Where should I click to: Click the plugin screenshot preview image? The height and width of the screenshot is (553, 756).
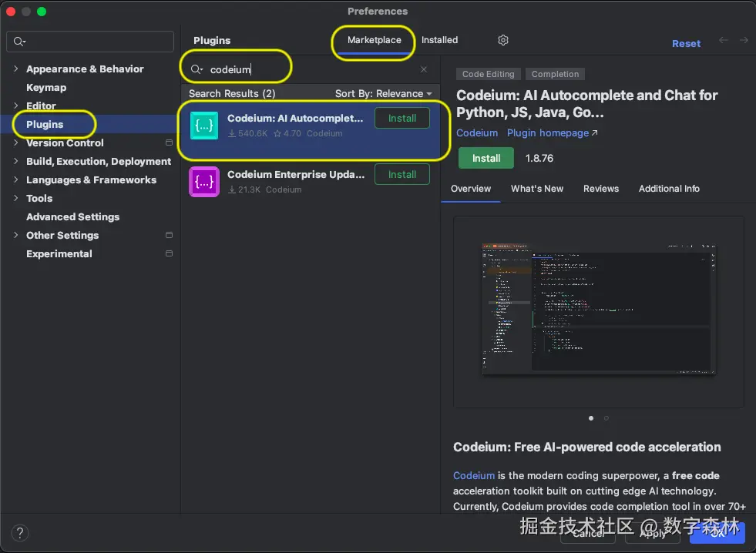tap(597, 310)
